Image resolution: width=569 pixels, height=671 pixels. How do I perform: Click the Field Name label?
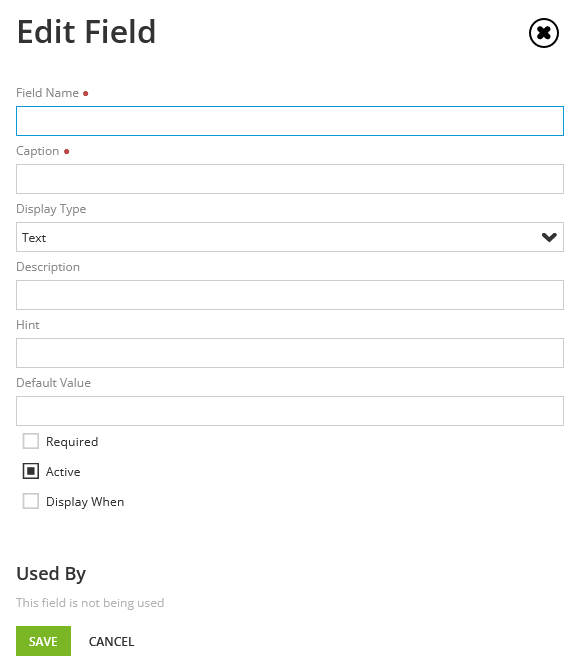pyautogui.click(x=47, y=93)
